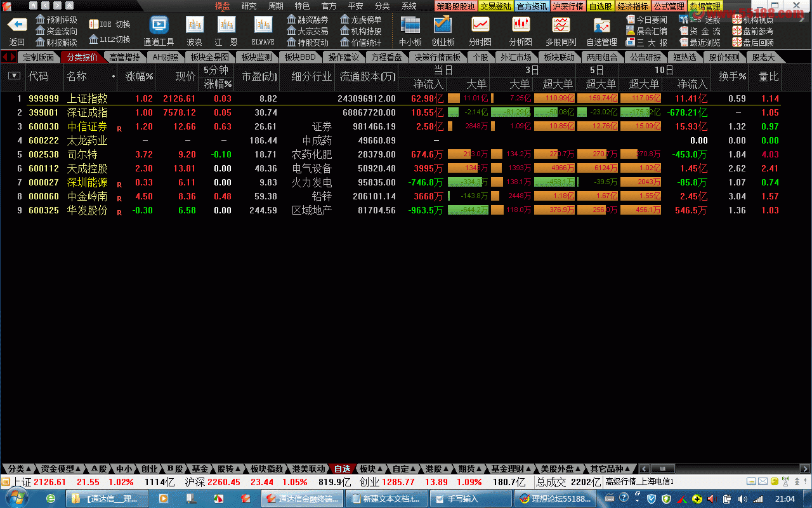Switch to the 定制版面 tab

click(x=38, y=57)
